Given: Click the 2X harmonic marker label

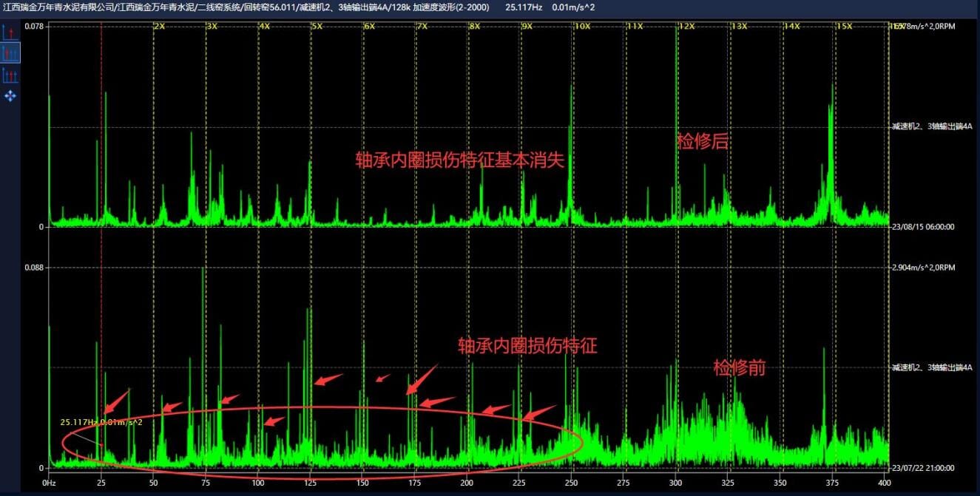Looking at the screenshot, I should point(159,27).
